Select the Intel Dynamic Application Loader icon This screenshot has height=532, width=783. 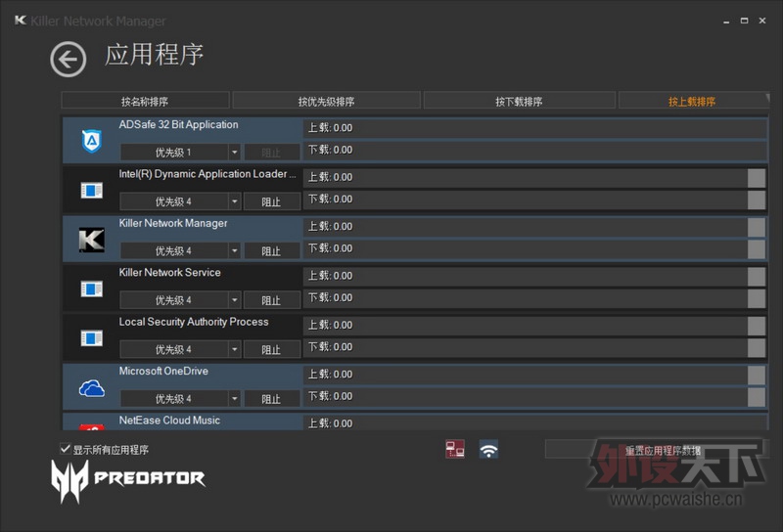(x=91, y=190)
